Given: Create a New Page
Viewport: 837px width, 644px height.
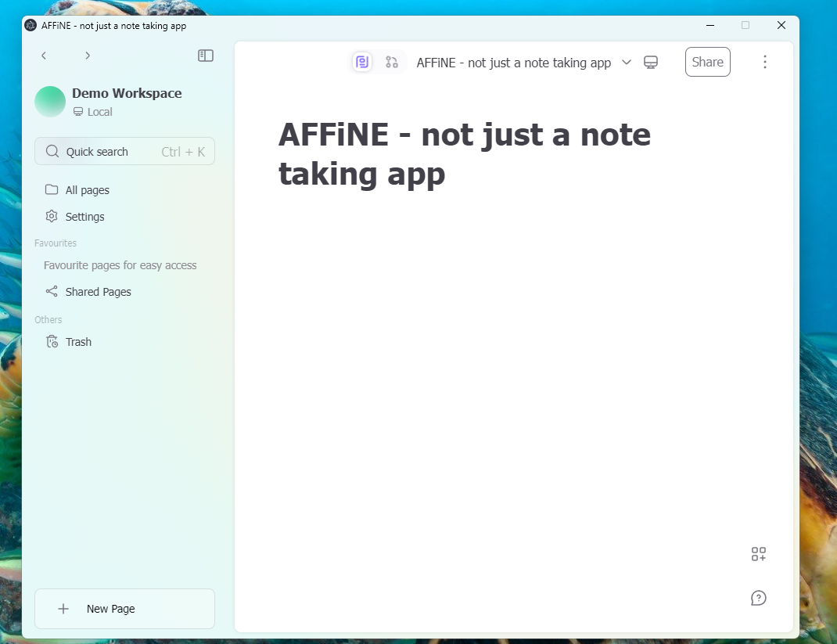Looking at the screenshot, I should click(124, 608).
